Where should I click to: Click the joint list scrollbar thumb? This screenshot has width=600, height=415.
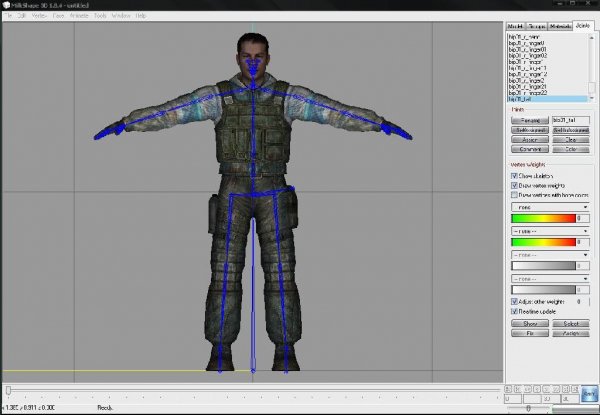(x=592, y=88)
